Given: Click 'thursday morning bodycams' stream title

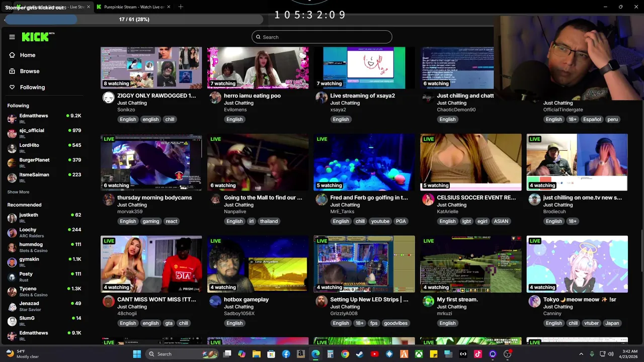Looking at the screenshot, I should click(154, 198).
